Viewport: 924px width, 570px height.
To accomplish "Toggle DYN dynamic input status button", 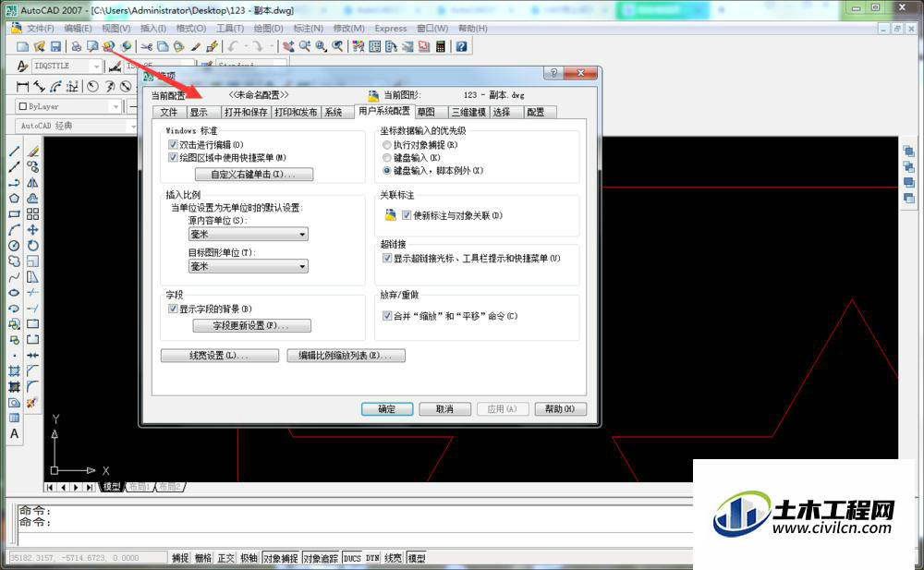I will (x=372, y=558).
